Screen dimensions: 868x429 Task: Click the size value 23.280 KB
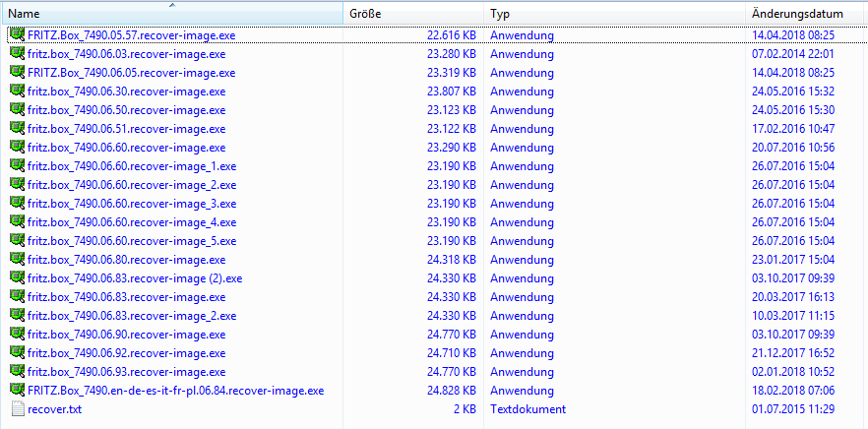click(452, 54)
